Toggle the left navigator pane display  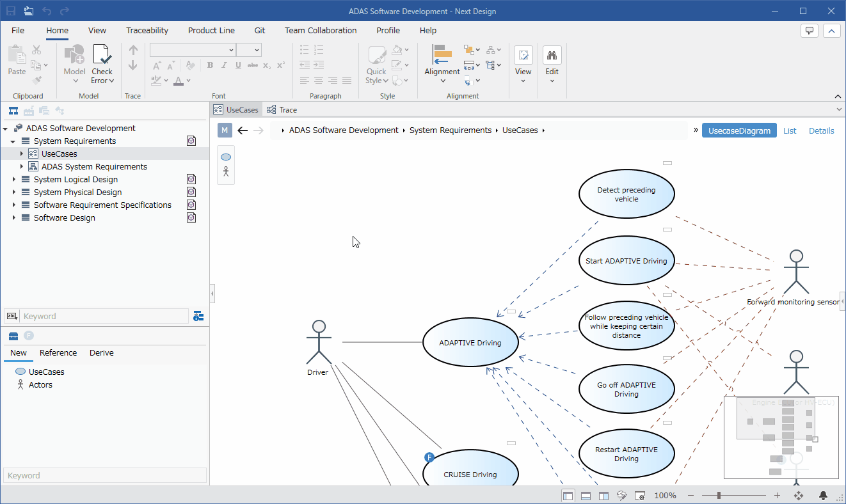point(568,496)
